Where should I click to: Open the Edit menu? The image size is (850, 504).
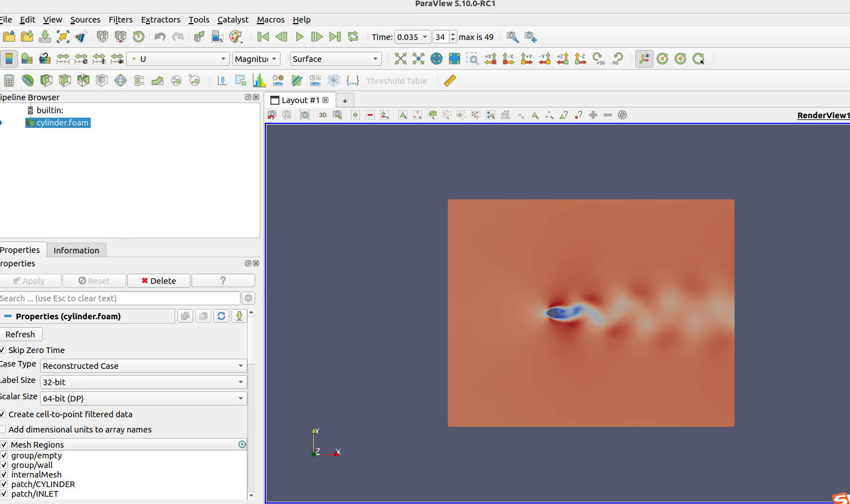point(28,20)
